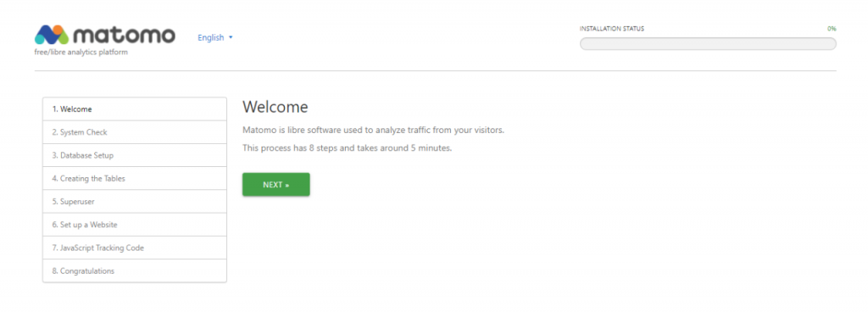Click the '8 steps and 5 minutes' text
868x312 pixels.
(347, 148)
